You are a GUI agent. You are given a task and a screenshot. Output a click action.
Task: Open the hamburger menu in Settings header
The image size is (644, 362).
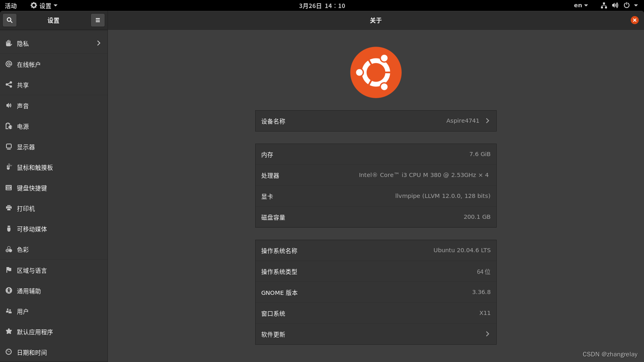point(98,20)
